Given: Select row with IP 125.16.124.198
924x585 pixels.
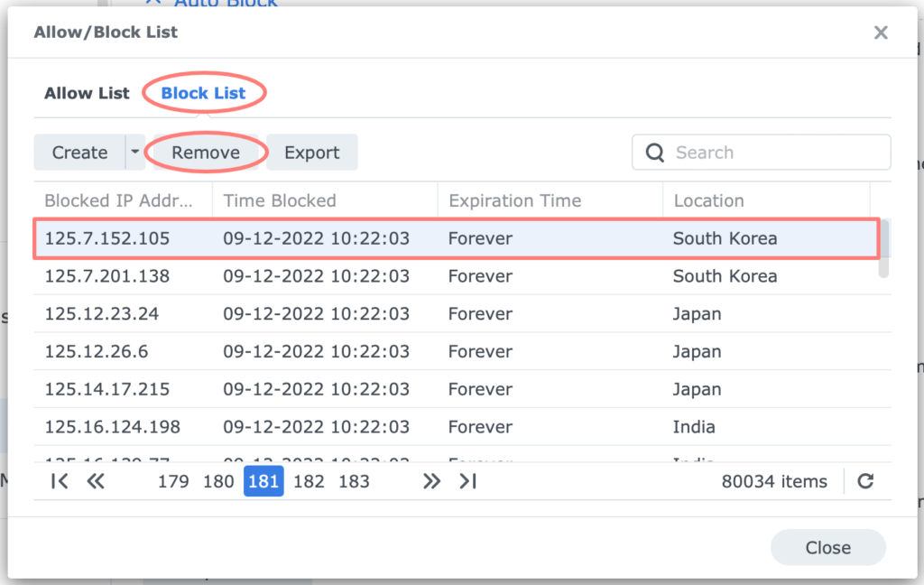Looking at the screenshot, I should click(463, 427).
